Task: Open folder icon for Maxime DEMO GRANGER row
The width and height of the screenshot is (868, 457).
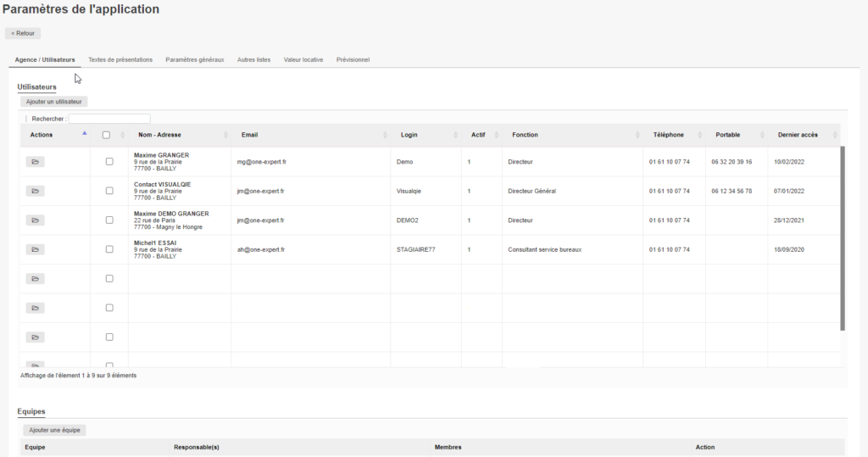Action: click(35, 220)
